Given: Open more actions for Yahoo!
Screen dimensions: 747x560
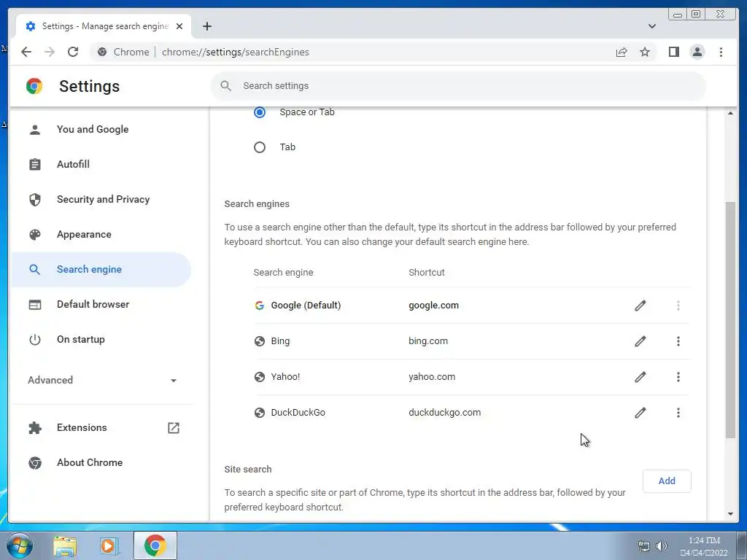Looking at the screenshot, I should 678,377.
